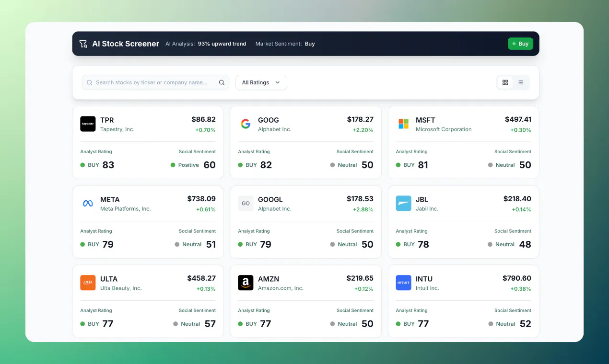Click the magnifier icon at right of search box

pos(222,82)
